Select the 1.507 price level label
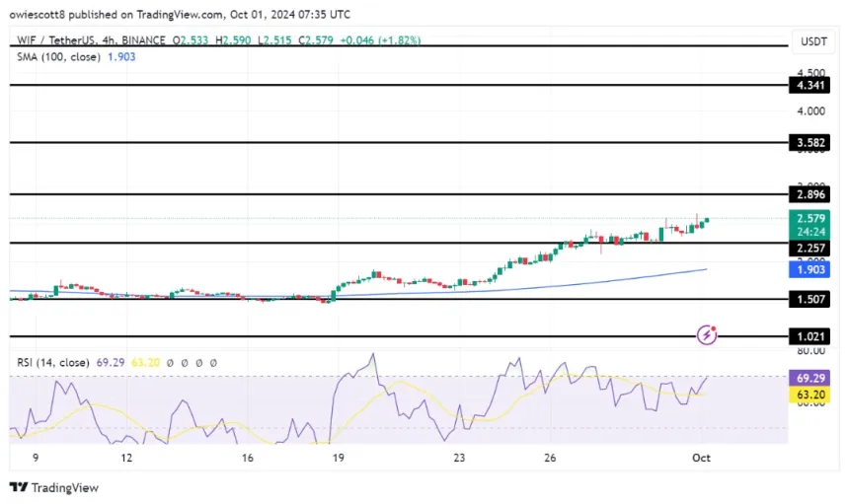 tap(810, 299)
